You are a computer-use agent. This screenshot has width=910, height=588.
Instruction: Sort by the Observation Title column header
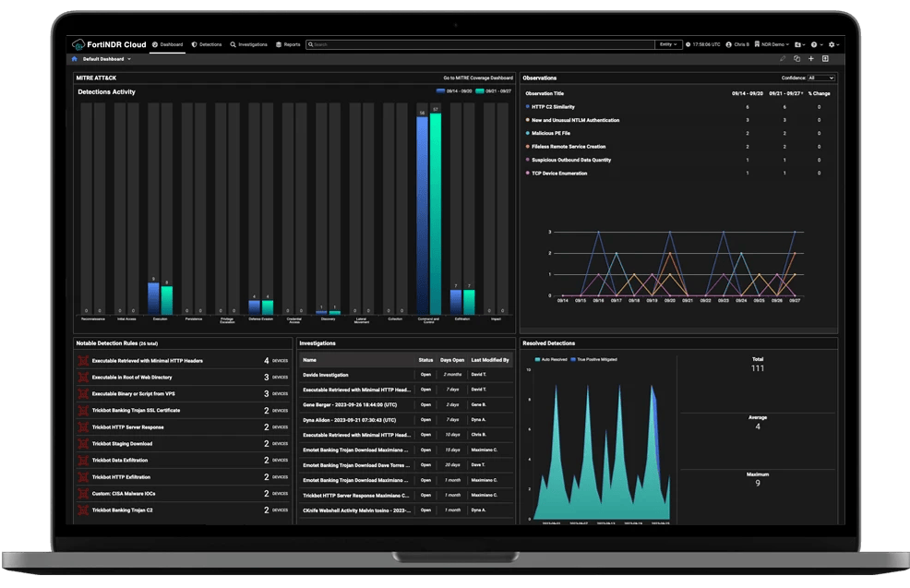[545, 93]
